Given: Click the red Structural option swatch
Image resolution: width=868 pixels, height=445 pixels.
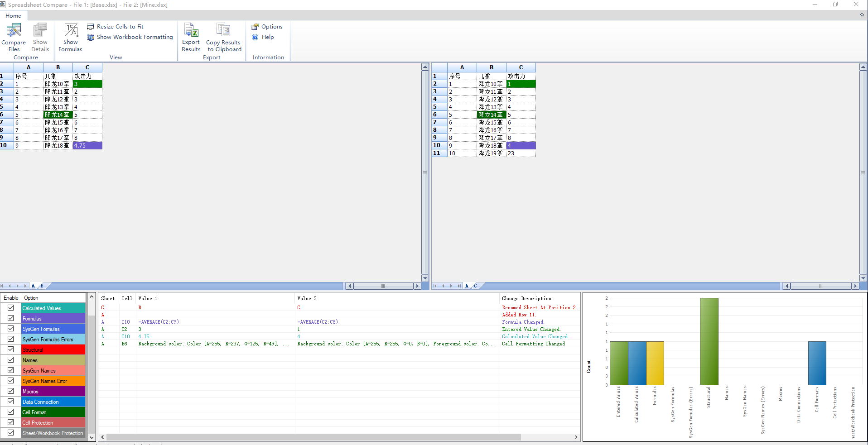Looking at the screenshot, I should (53, 349).
